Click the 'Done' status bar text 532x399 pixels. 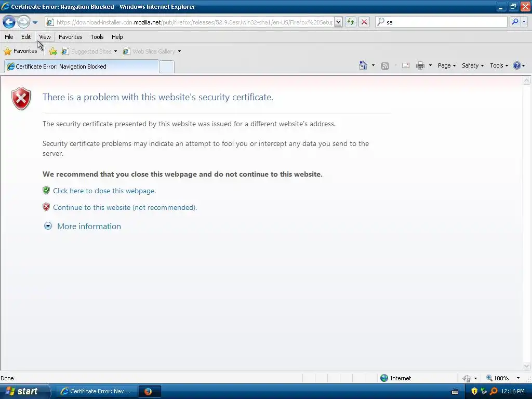(x=7, y=378)
